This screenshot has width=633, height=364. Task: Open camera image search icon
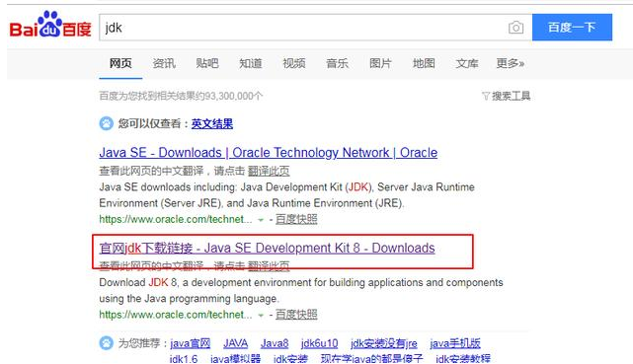pos(515,28)
